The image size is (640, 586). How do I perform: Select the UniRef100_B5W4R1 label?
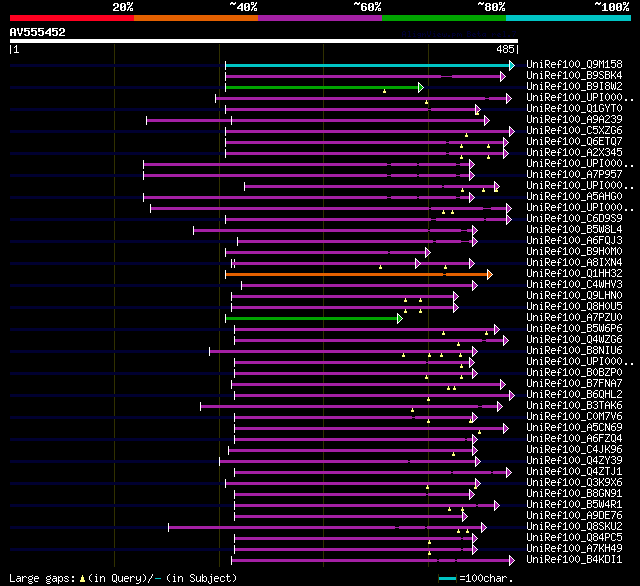(574, 505)
